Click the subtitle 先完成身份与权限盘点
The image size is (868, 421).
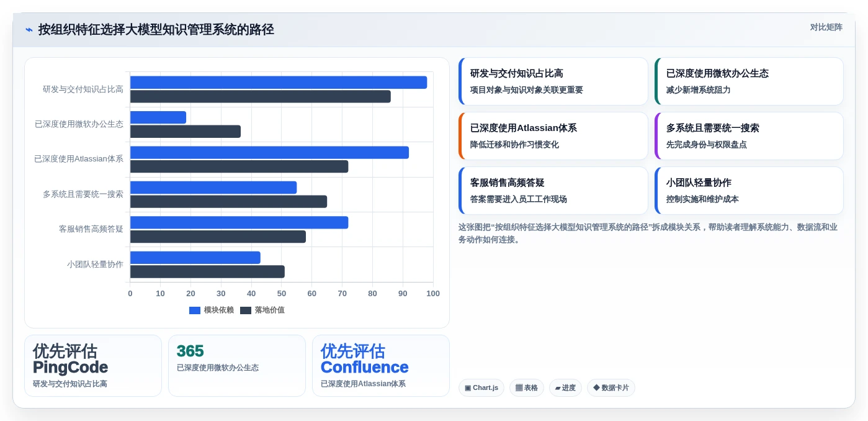pos(707,145)
